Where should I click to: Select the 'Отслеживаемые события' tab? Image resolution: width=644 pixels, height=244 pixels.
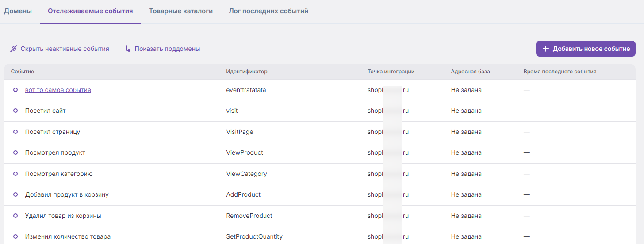click(90, 11)
